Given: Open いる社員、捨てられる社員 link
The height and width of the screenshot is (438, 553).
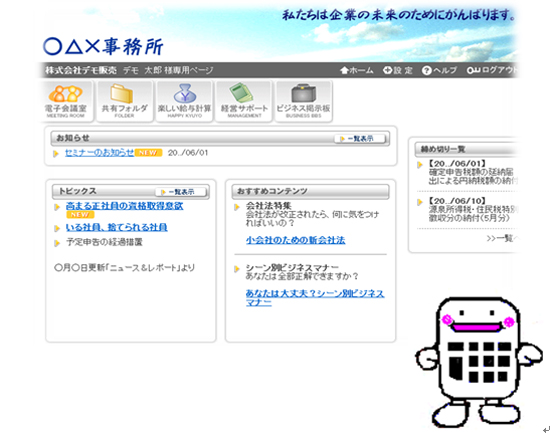Looking at the screenshot, I should (x=116, y=227).
